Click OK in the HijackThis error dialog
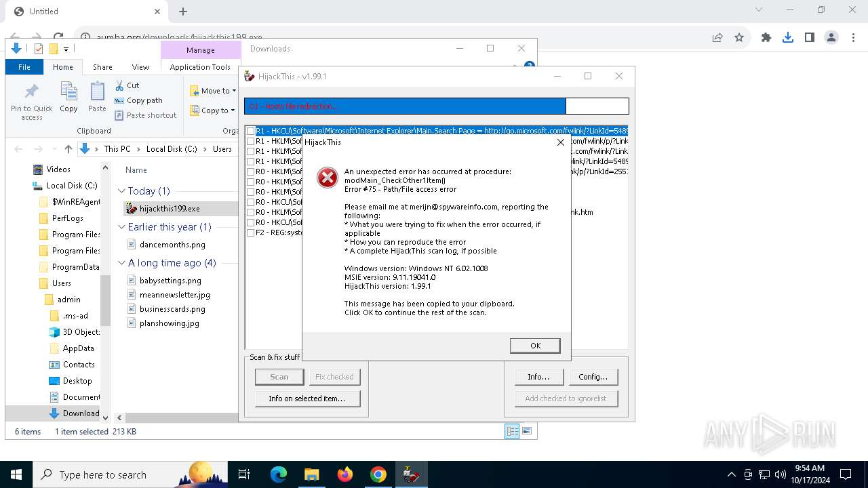This screenshot has width=868, height=488. pos(535,346)
